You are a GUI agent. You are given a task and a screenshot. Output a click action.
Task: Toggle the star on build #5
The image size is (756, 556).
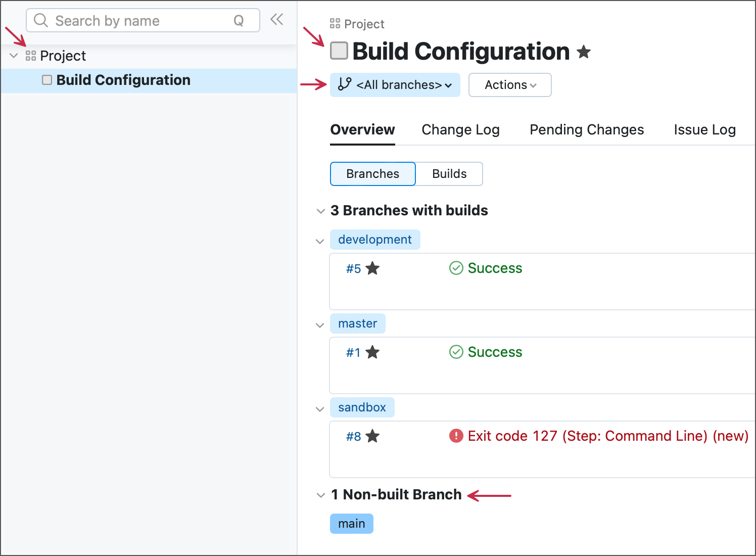click(x=373, y=268)
